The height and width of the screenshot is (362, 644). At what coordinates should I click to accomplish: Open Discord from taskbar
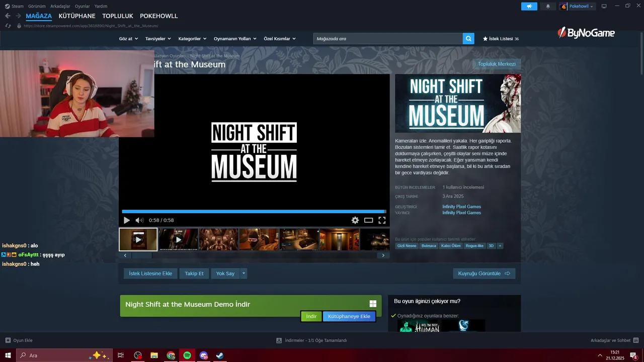[204, 355]
